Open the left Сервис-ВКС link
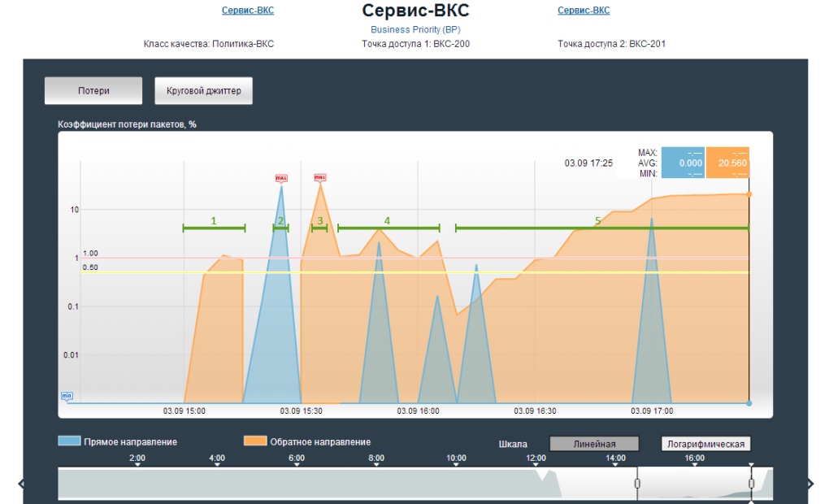Viewport: 829px width, 504px height. coord(248,11)
